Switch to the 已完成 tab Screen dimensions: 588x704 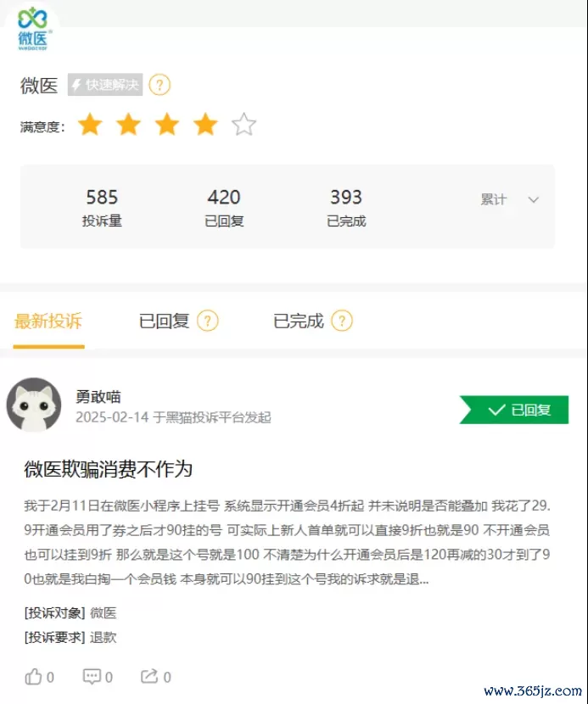(299, 321)
